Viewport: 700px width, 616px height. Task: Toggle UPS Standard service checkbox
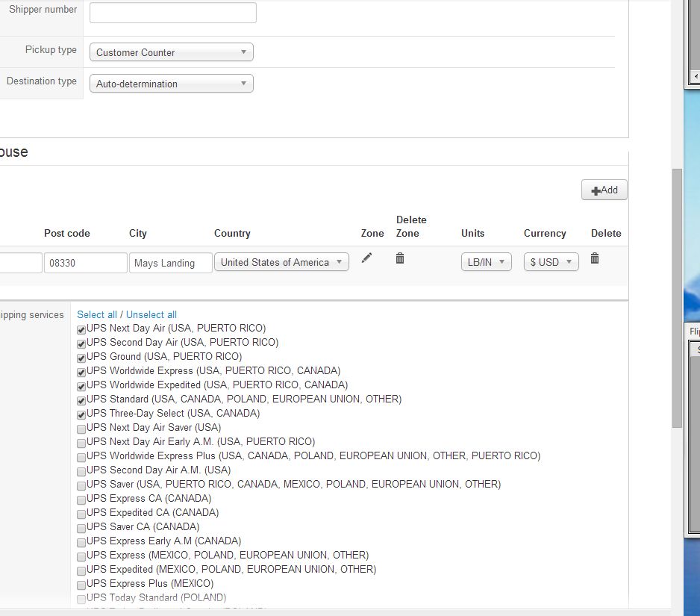coord(81,401)
